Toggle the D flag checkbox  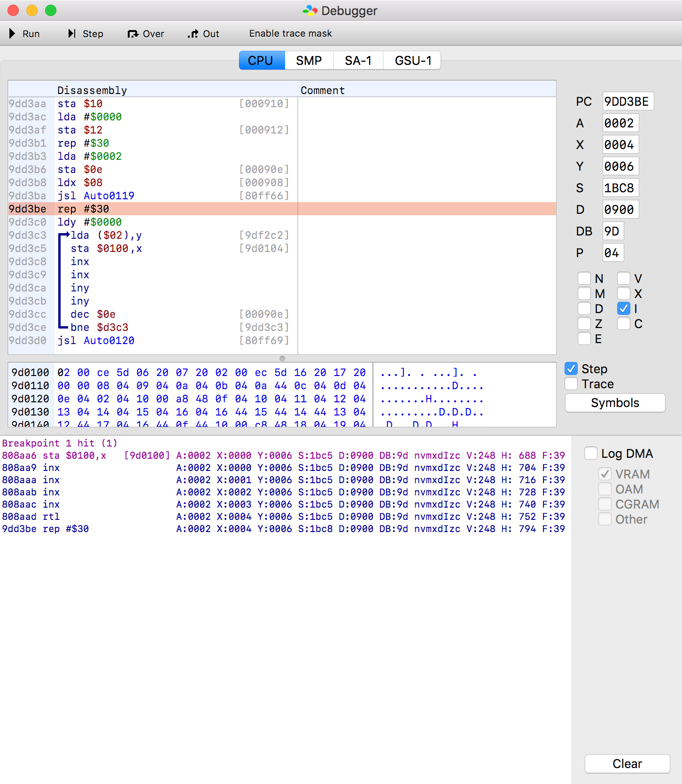point(584,308)
